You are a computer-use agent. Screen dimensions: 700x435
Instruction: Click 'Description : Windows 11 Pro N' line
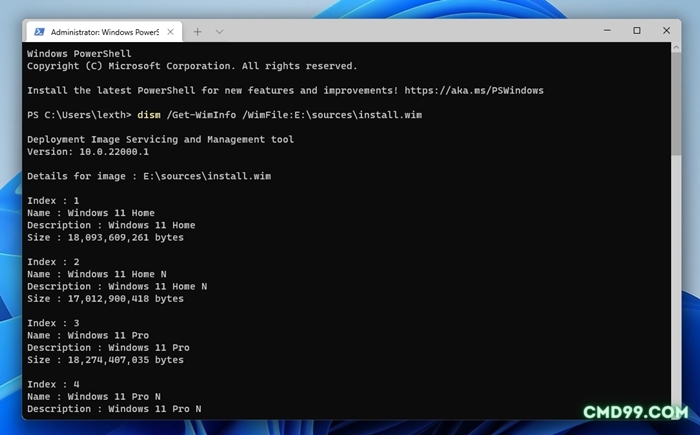pos(114,409)
